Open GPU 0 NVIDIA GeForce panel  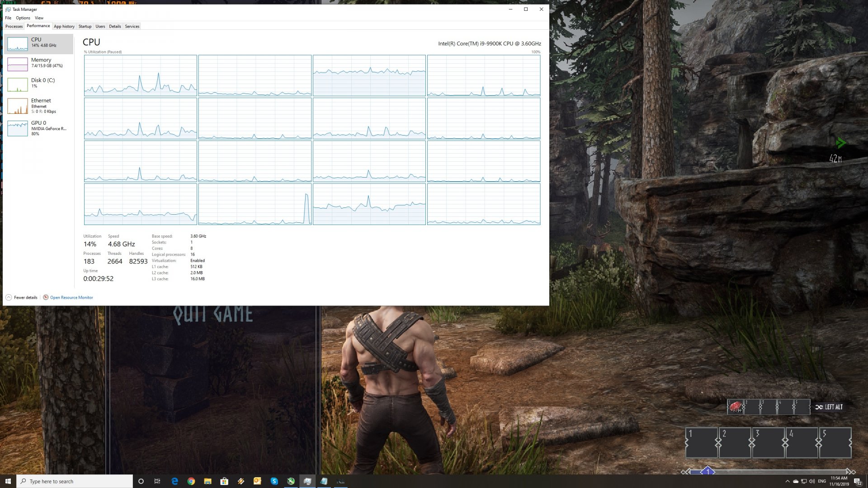[x=38, y=128]
